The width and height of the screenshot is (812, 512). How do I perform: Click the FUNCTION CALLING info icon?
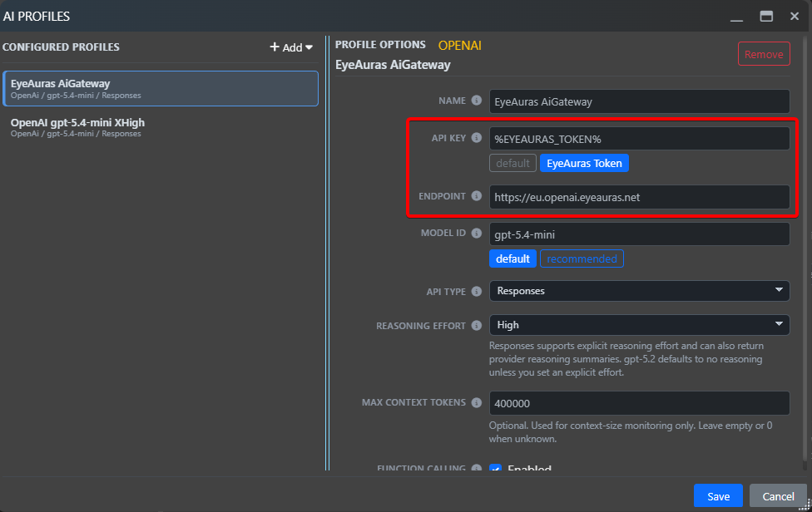click(x=477, y=469)
